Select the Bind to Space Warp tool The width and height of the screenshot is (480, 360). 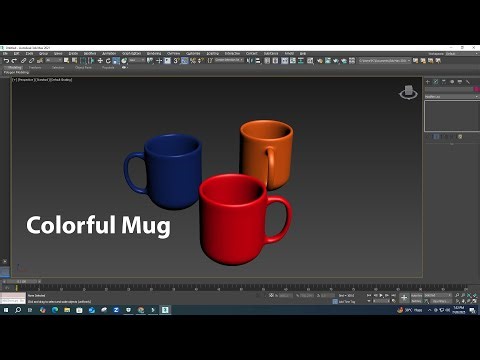(40, 61)
